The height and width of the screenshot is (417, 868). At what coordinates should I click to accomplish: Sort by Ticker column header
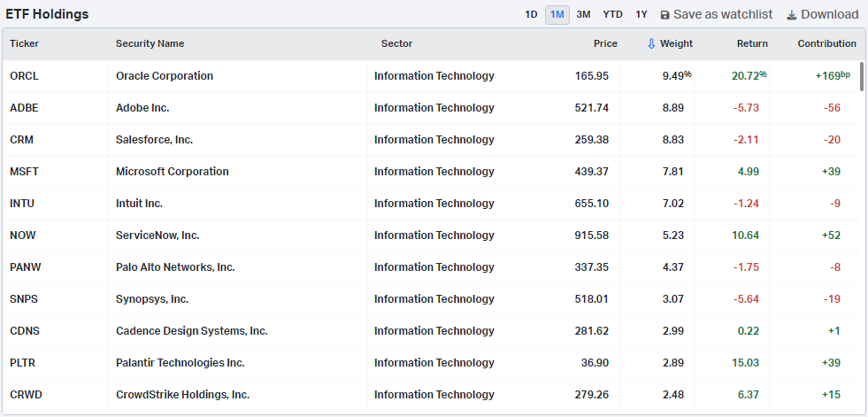coord(25,43)
